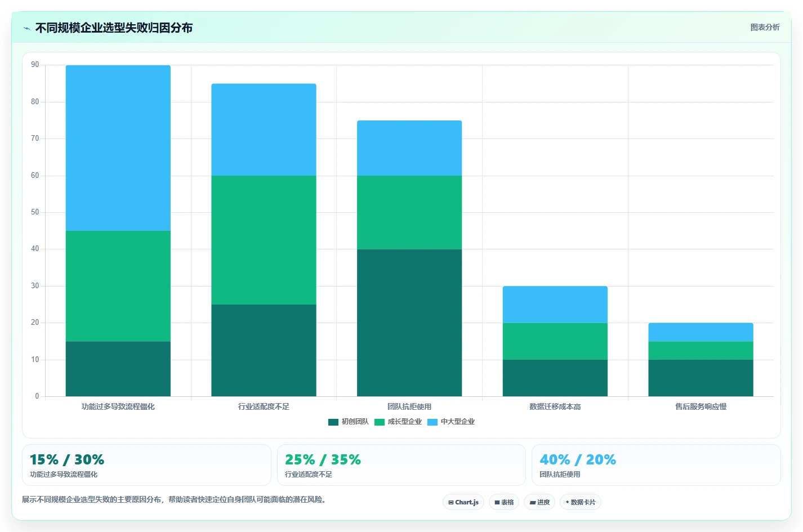Select the 数据卡片 chip
Image resolution: width=803 pixels, height=532 pixels.
tap(581, 502)
